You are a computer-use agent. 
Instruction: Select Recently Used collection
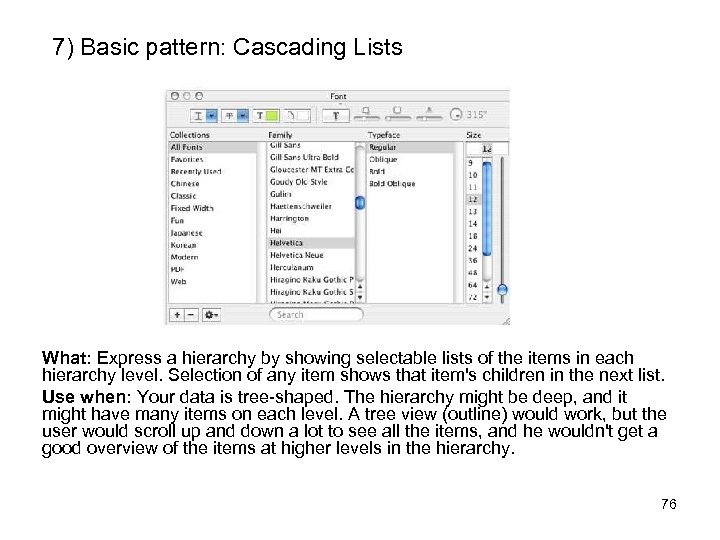(x=213, y=172)
